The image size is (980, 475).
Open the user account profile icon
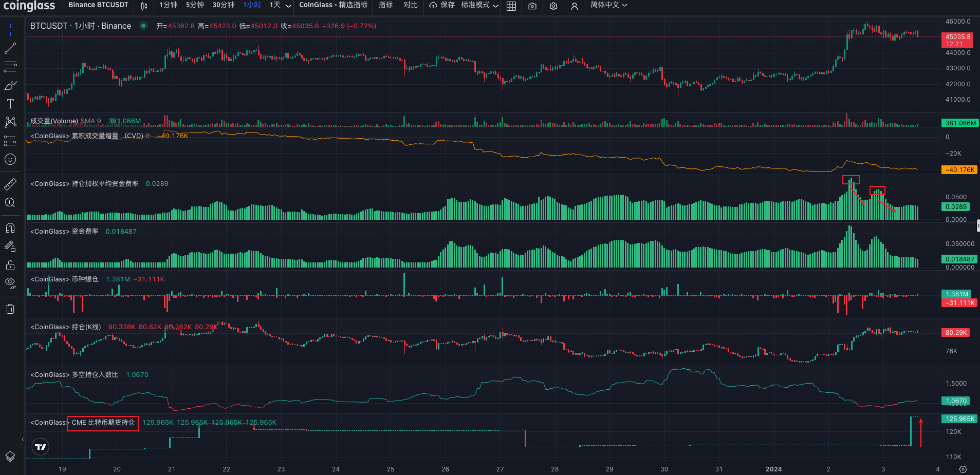575,6
